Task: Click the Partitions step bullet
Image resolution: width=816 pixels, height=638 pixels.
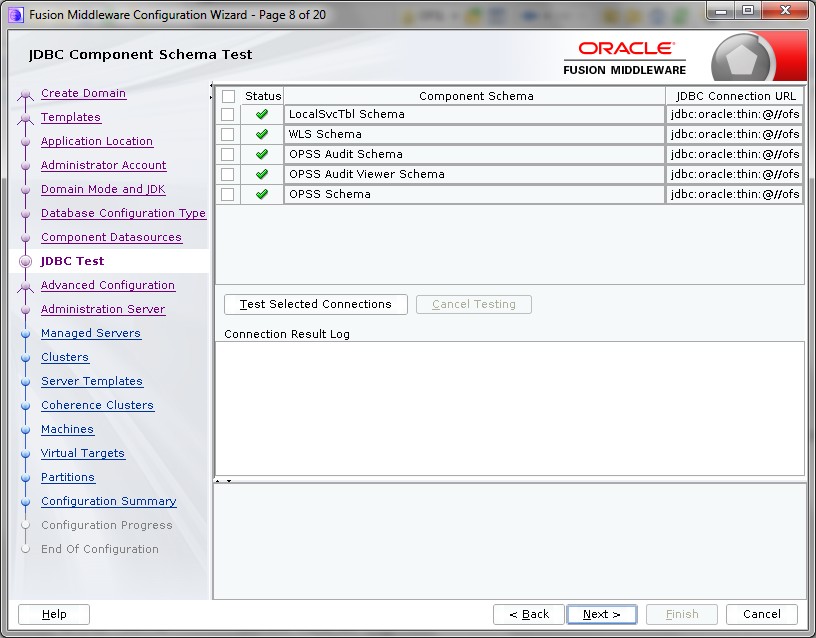Action: pyautogui.click(x=26, y=478)
